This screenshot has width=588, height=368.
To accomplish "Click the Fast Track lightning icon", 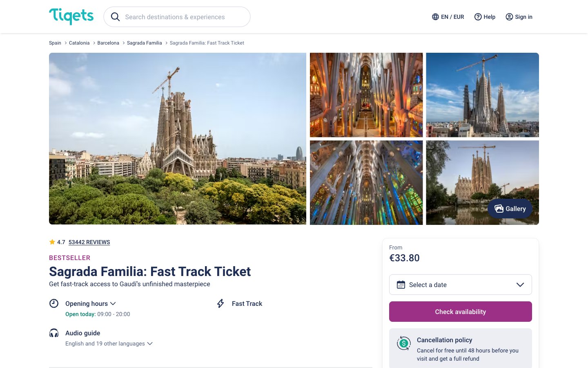I will click(220, 303).
